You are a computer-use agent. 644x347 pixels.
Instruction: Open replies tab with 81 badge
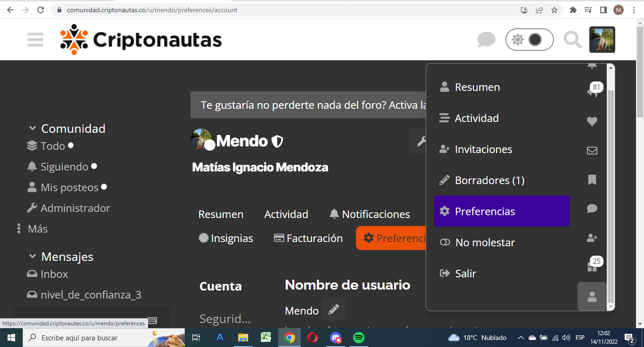[592, 92]
